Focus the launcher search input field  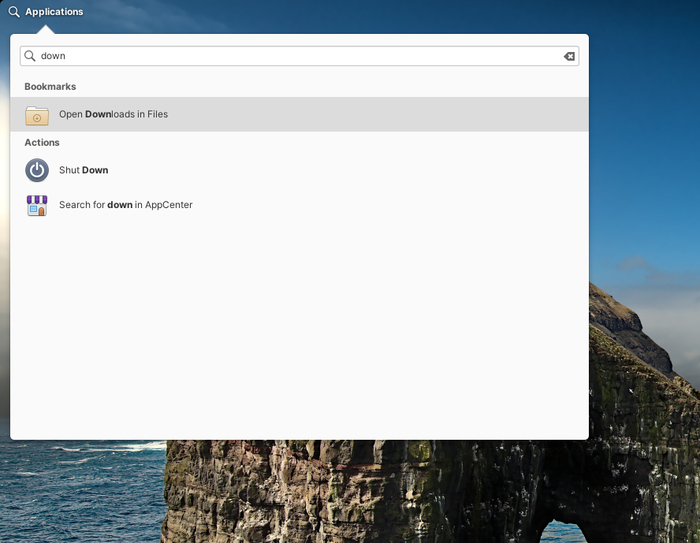[300, 56]
